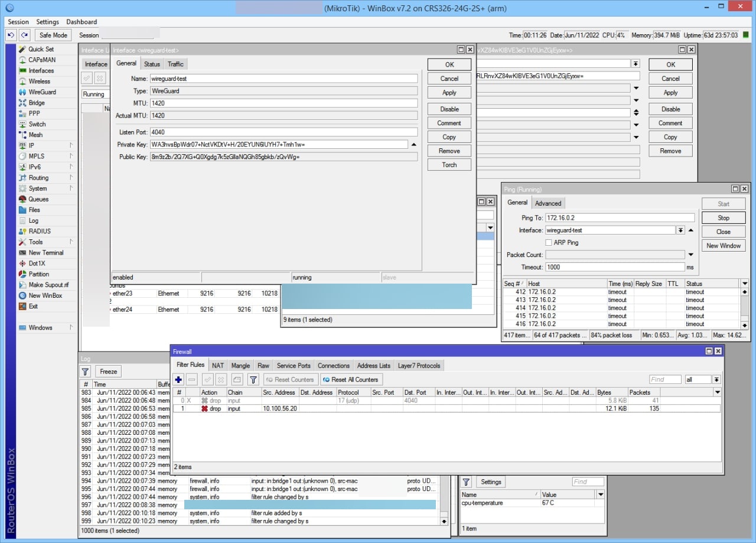Select the firewall rule with source 10.100.56.20
This screenshot has height=543, width=756.
[x=446, y=408]
